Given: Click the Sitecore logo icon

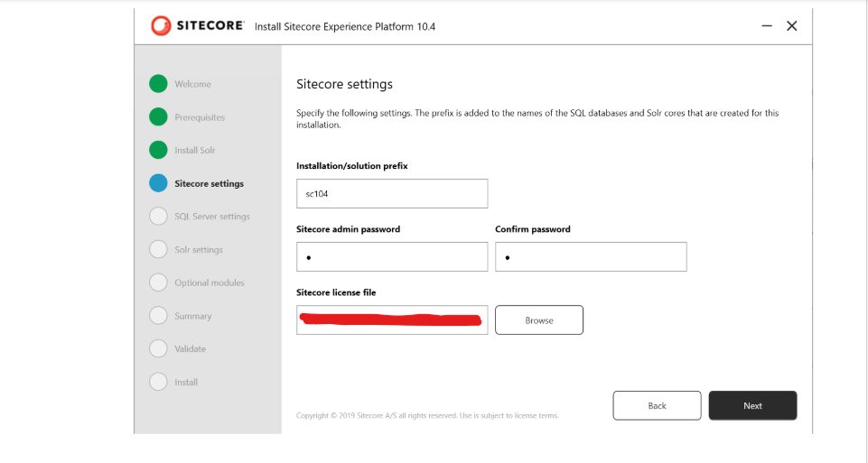Looking at the screenshot, I should coord(161,25).
